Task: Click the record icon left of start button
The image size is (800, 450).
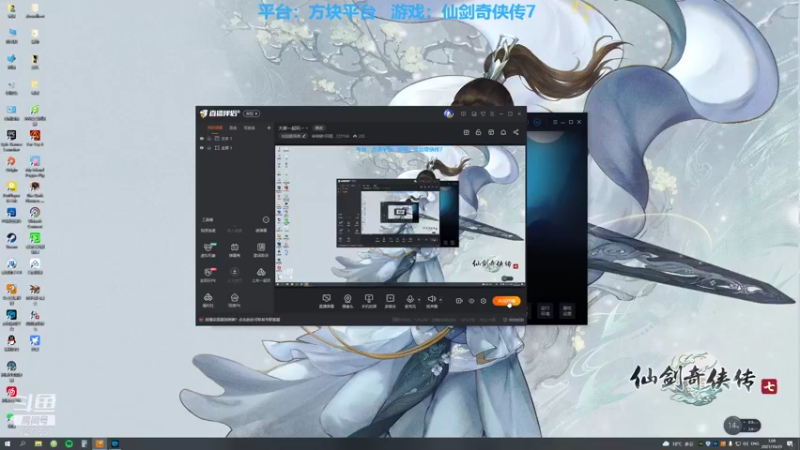Action: (459, 301)
